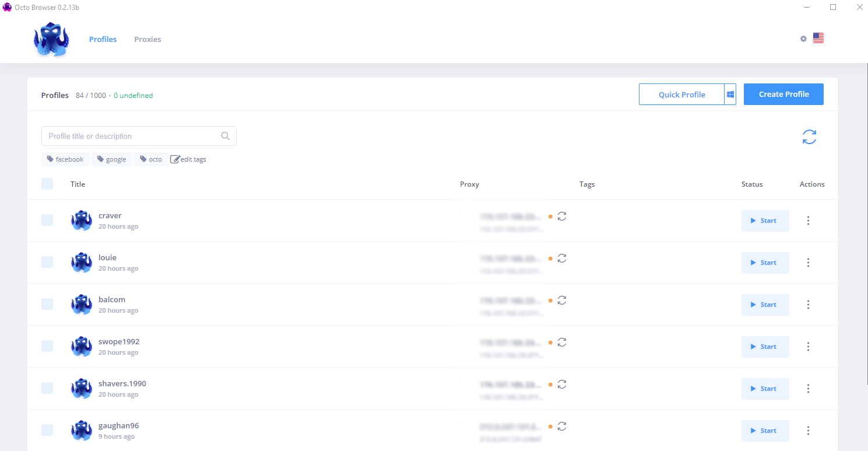Select the craver profile checkbox
The width and height of the screenshot is (868, 451).
click(47, 220)
